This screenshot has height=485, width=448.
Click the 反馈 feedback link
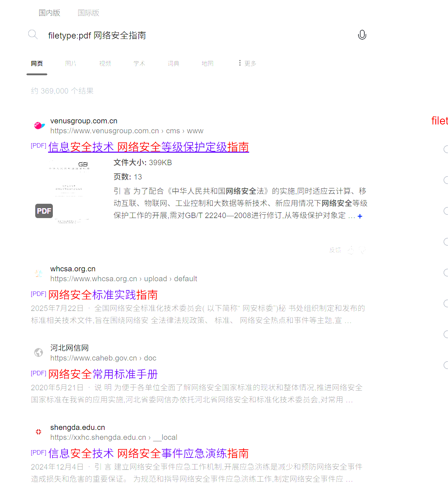[x=335, y=250]
